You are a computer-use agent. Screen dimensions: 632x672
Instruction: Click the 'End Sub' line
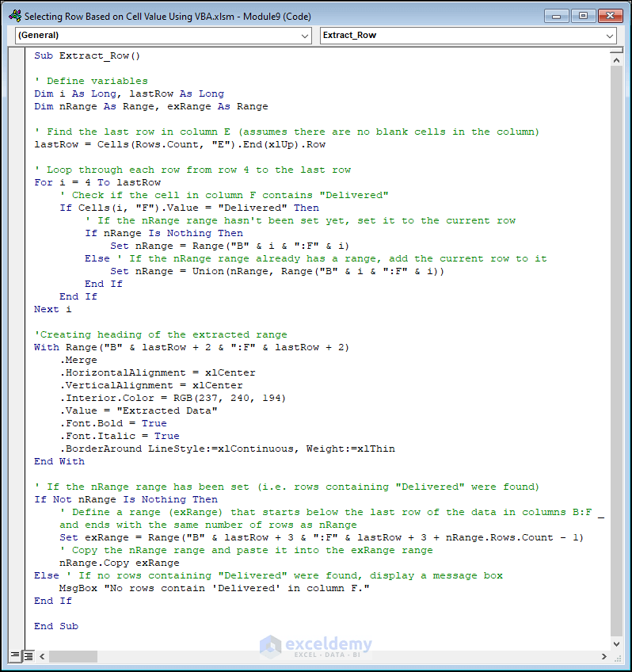(x=56, y=626)
